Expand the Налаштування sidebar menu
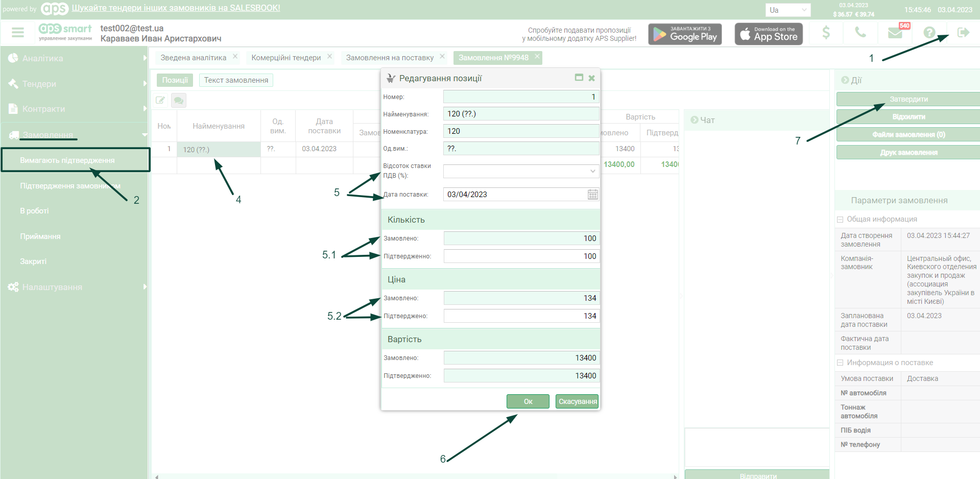 (x=74, y=287)
